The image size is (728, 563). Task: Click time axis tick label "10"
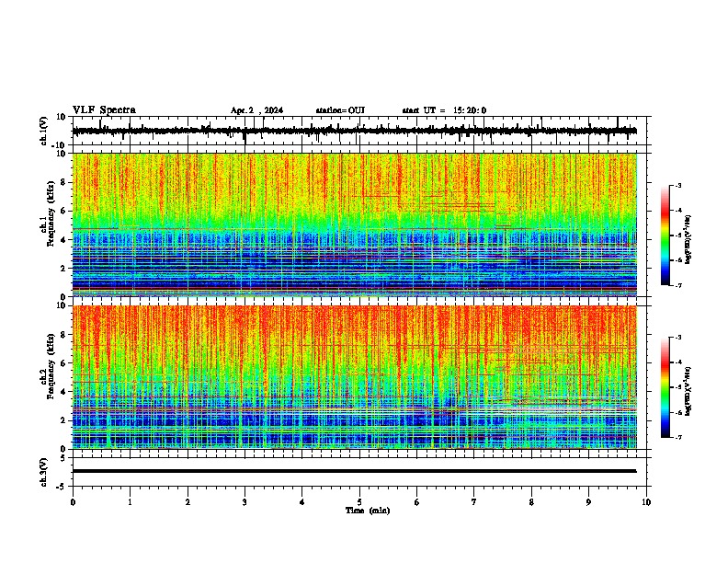click(646, 502)
